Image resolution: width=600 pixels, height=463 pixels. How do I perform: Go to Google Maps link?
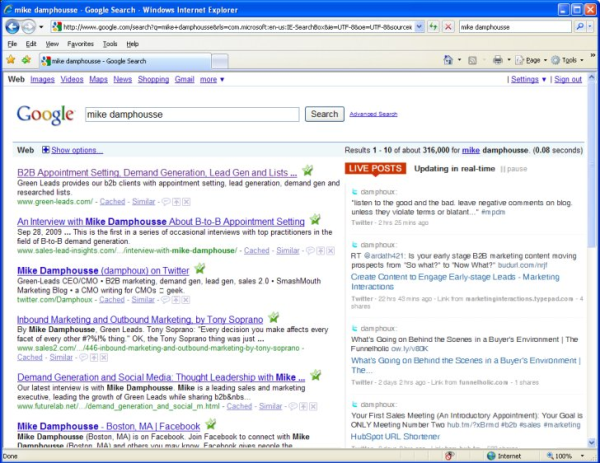coord(98,79)
